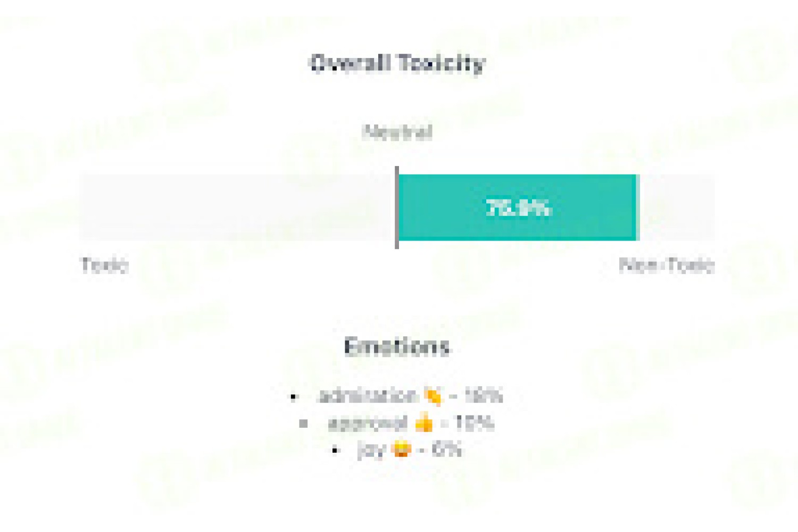Click the teal non-toxic bar

coord(518,207)
